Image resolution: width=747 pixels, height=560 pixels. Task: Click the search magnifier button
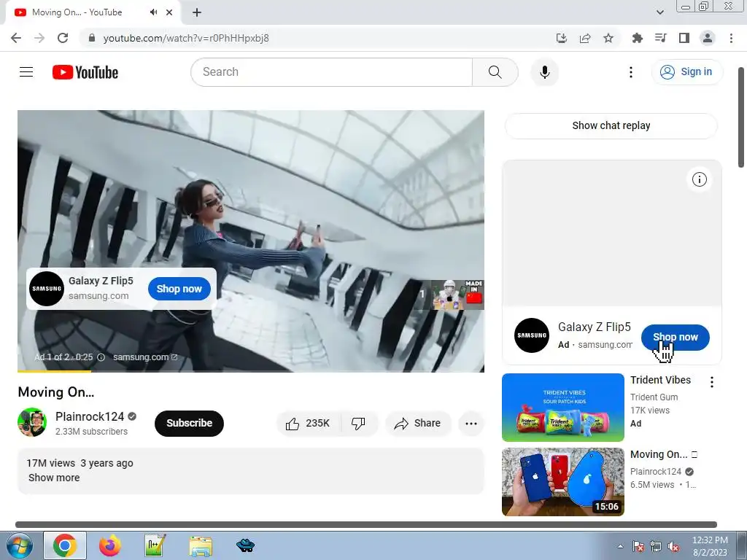(x=495, y=72)
